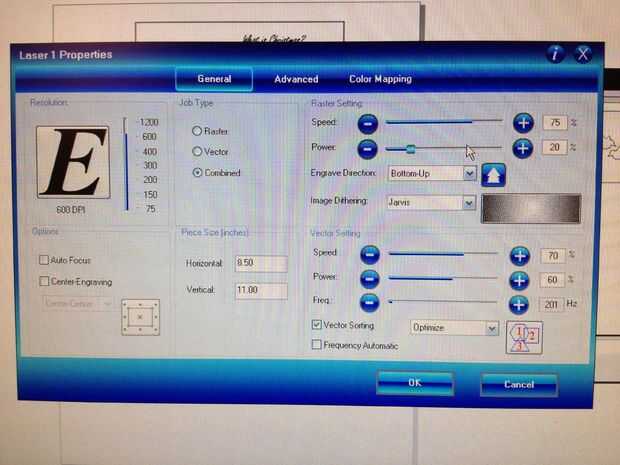
Task: Increase vector speed with plus button
Action: pyautogui.click(x=520, y=256)
